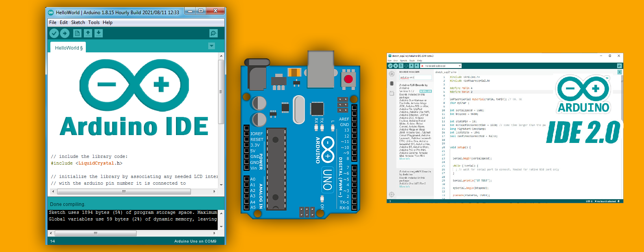Click the INSTALLED badge for Arduino AVR Boards
The image size is (644, 252).
click(426, 91)
